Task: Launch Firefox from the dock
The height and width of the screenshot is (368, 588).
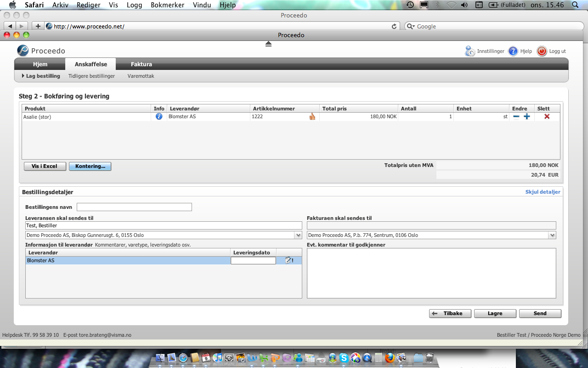Action: pyautogui.click(x=390, y=357)
